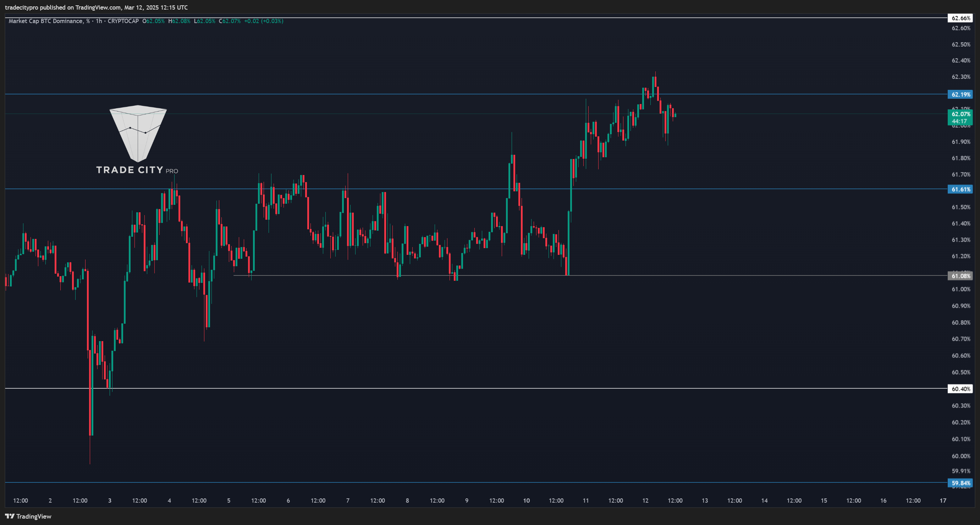This screenshot has width=980, height=525.
Task: Click the 1h interval in the legend
Action: 99,21
